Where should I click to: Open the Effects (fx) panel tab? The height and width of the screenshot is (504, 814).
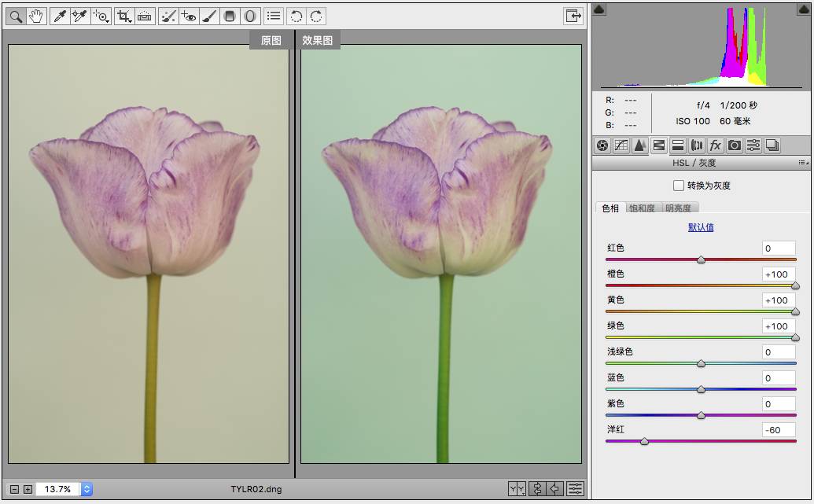click(x=716, y=145)
